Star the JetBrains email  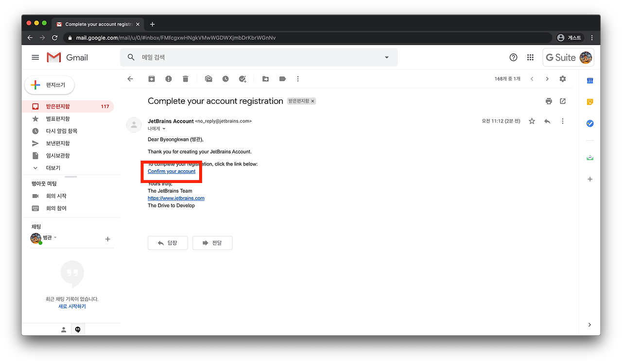532,121
